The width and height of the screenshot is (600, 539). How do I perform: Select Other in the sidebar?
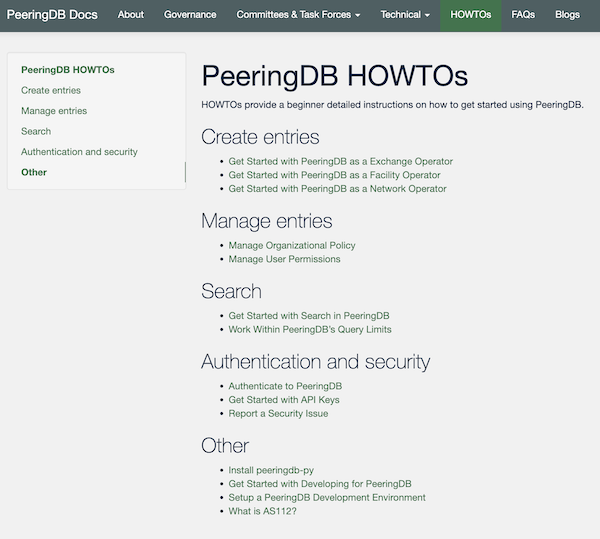34,172
